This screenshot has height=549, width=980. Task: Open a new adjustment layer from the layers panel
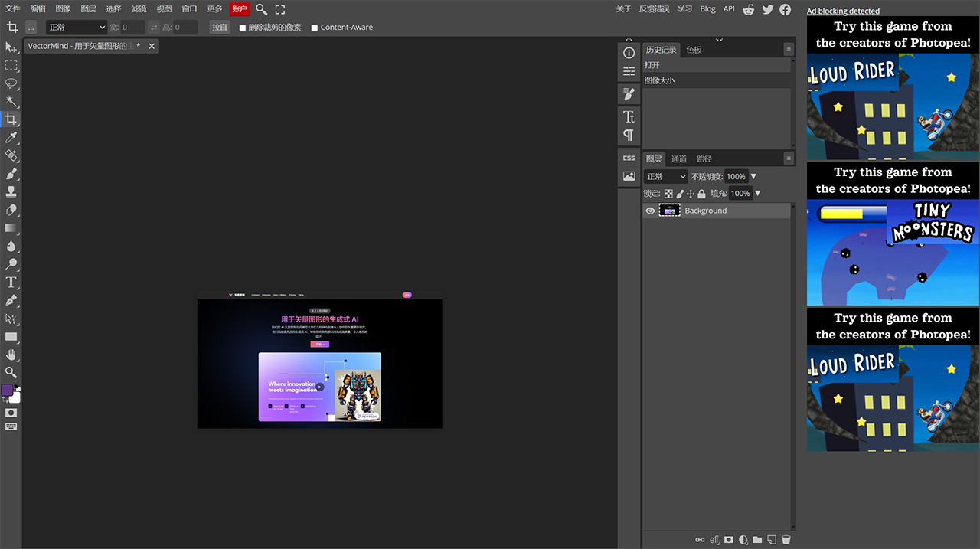point(743,539)
